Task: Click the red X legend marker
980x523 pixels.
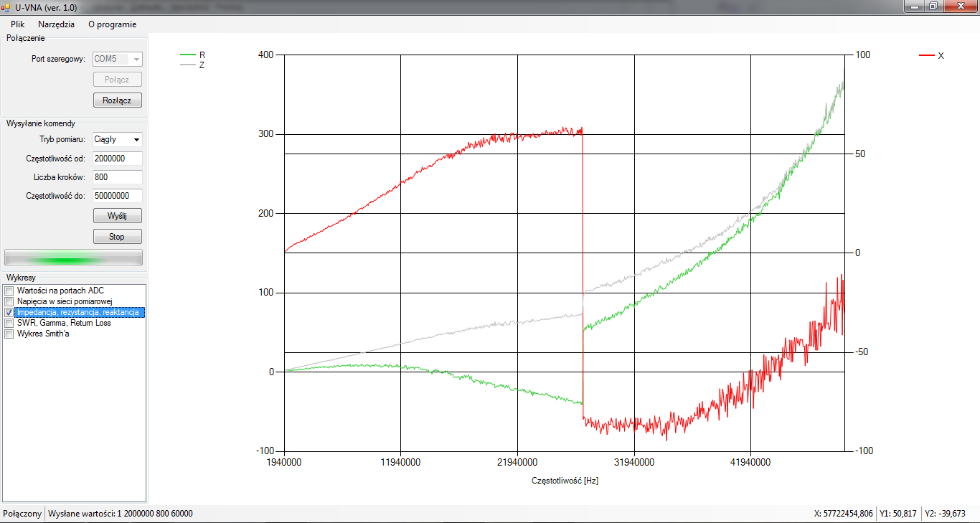Action: pyautogui.click(x=927, y=55)
